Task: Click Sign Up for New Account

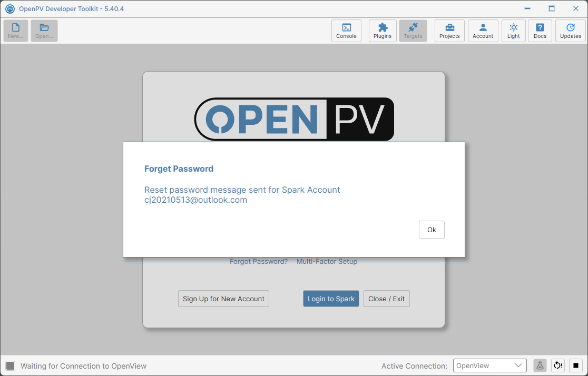Action: point(223,299)
